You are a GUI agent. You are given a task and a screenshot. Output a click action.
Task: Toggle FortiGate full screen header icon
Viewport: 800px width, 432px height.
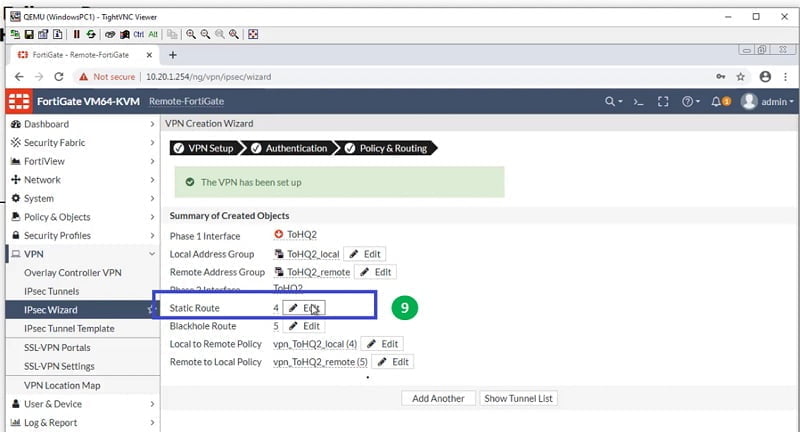pos(663,101)
